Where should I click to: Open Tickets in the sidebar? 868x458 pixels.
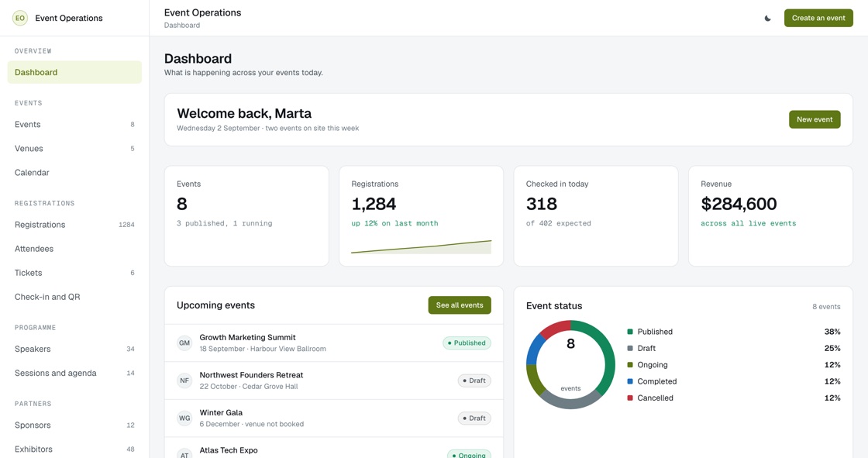[74, 273]
